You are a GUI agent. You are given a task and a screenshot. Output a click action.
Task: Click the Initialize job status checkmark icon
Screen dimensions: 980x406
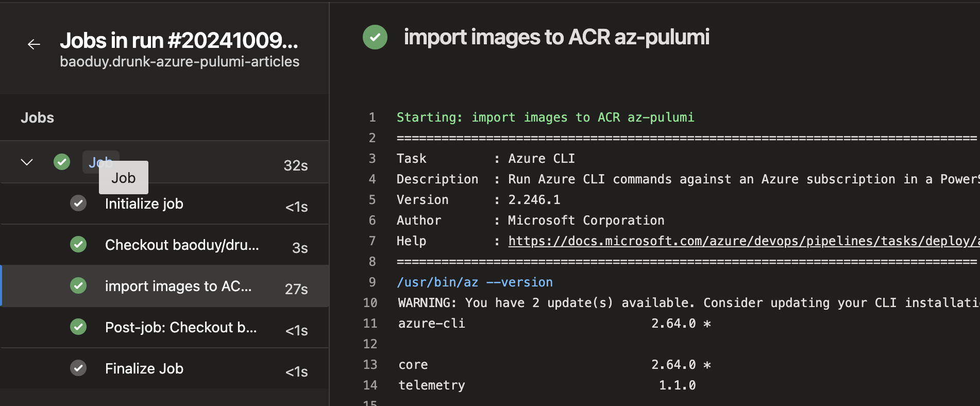78,203
